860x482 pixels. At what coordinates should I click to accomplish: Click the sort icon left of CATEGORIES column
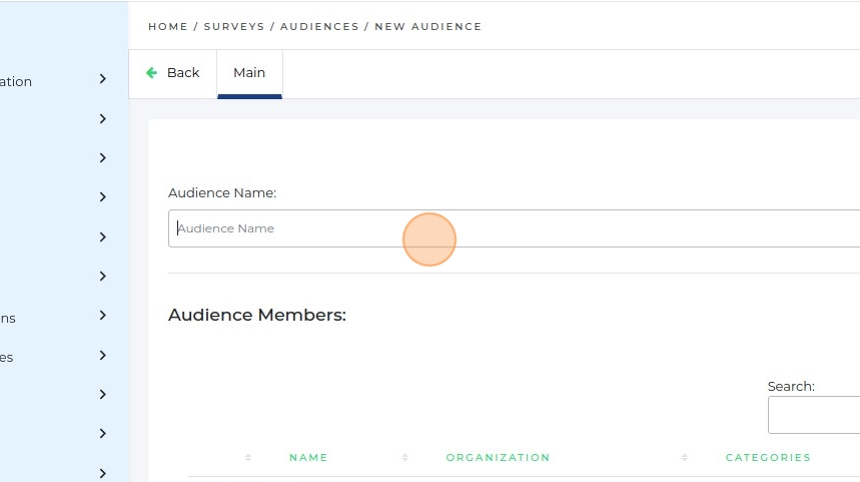click(x=685, y=458)
